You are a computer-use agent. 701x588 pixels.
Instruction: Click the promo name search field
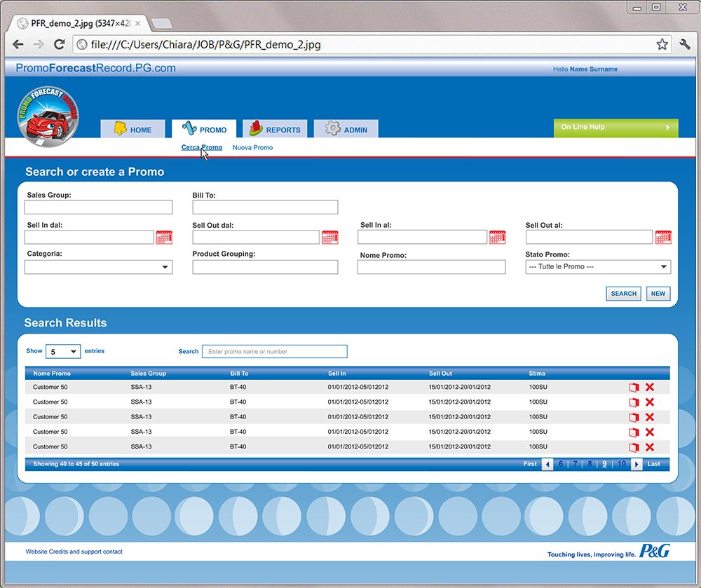point(274,352)
